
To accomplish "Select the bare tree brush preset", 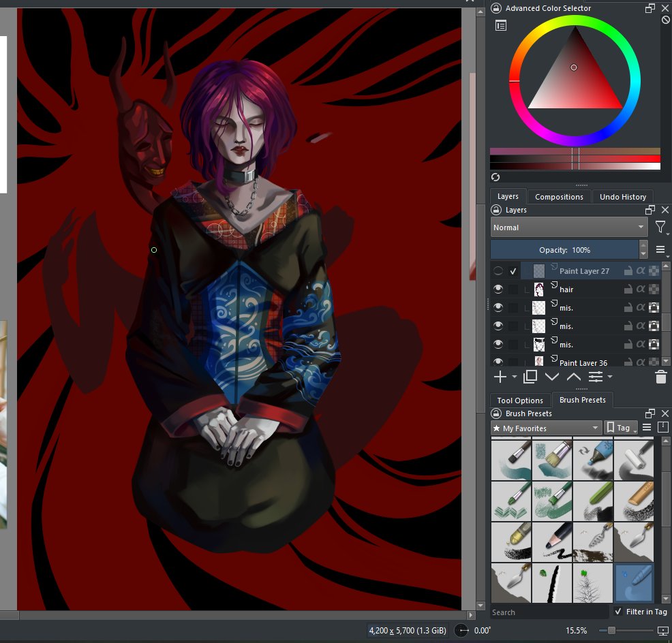I will [593, 583].
